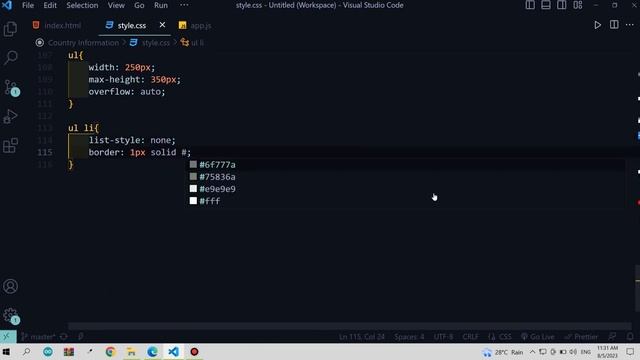Image resolution: width=640 pixels, height=360 pixels.
Task: Open editor More Actions ellipsis
Action: [630, 25]
